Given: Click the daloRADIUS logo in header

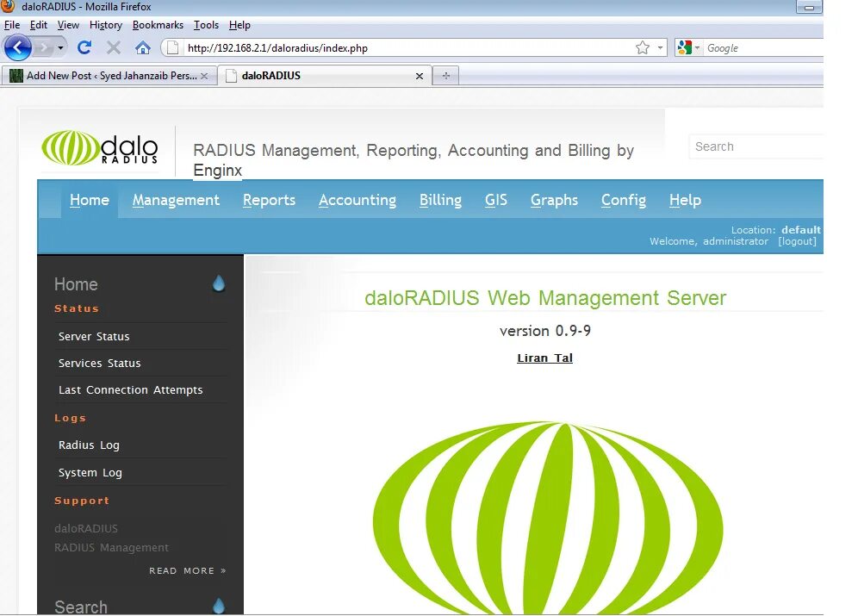Looking at the screenshot, I should point(100,147).
